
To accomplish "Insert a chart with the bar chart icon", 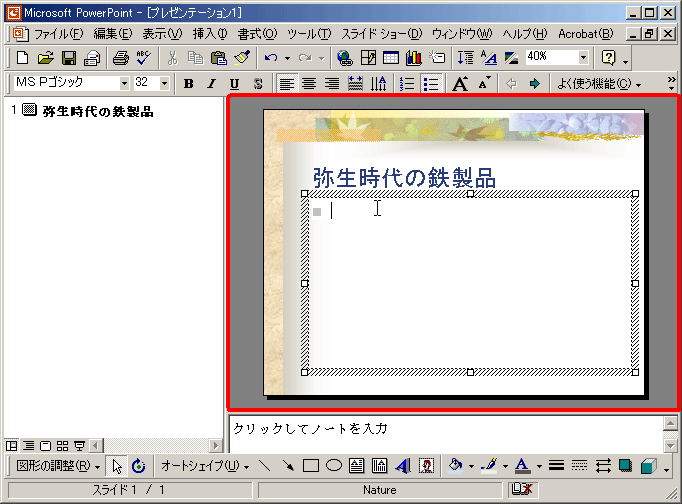I will tap(414, 58).
